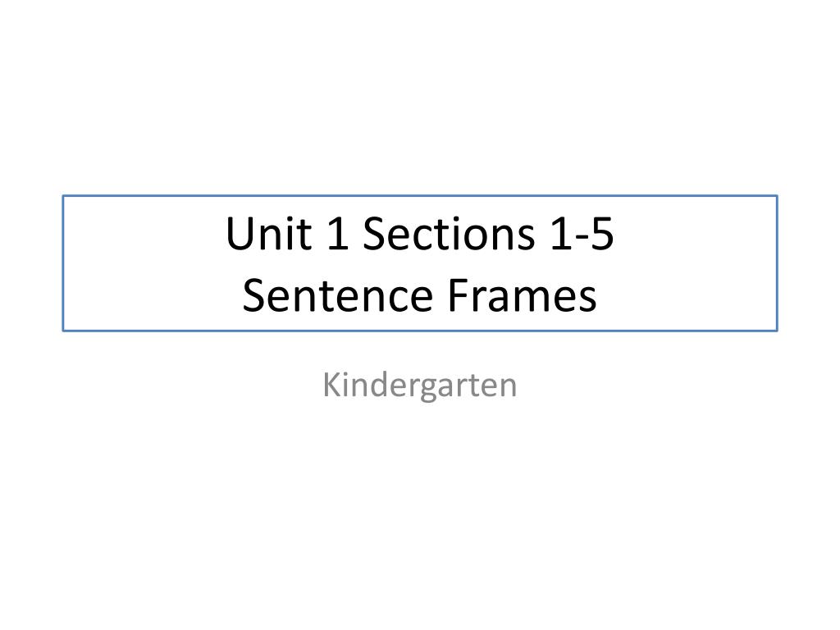Click the word "Sentence" in the title
Image resolution: width=840 pixels, height=630 pixels.
point(337,295)
